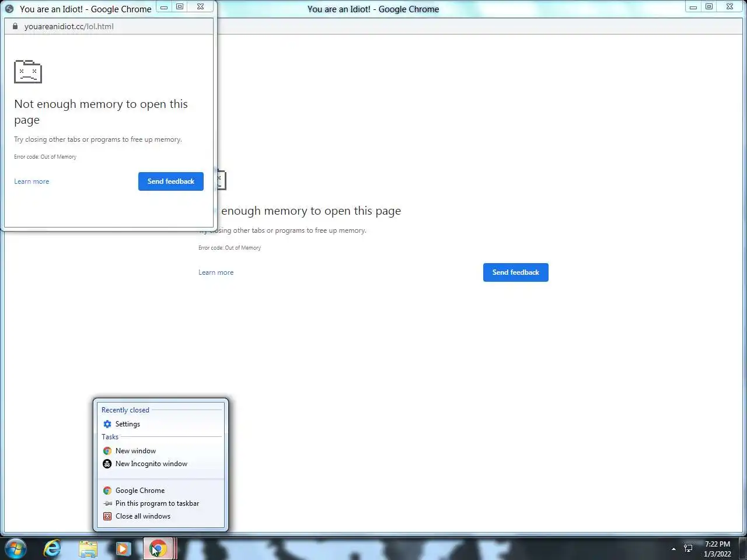The width and height of the screenshot is (747, 560).
Task: Click 'Error code: Out of Memory' in small window
Action: point(45,157)
